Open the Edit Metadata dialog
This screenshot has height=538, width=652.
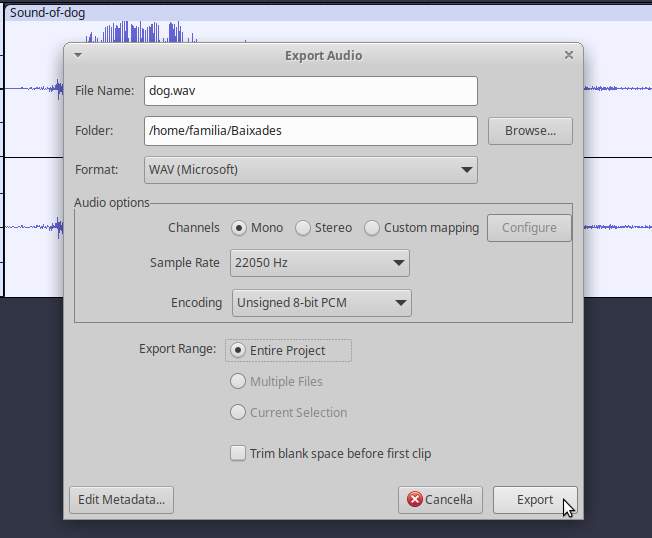pos(121,500)
